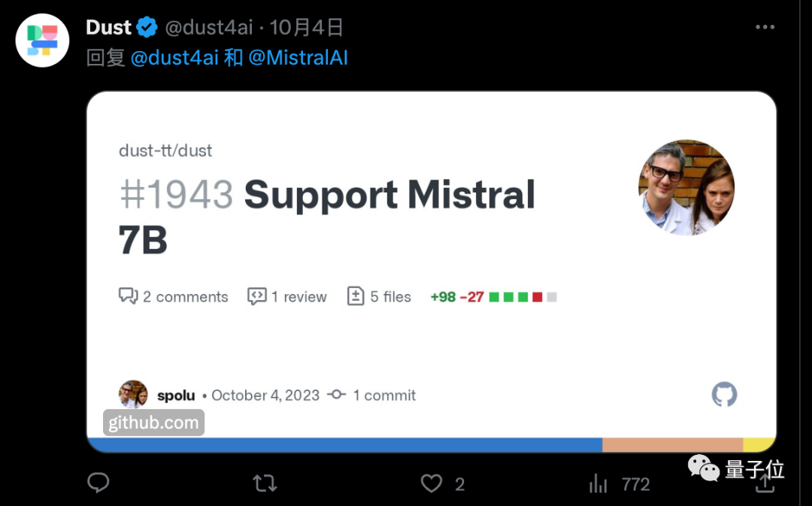This screenshot has width=812, height=506.
Task: Click the retweet icon
Action: point(265,483)
